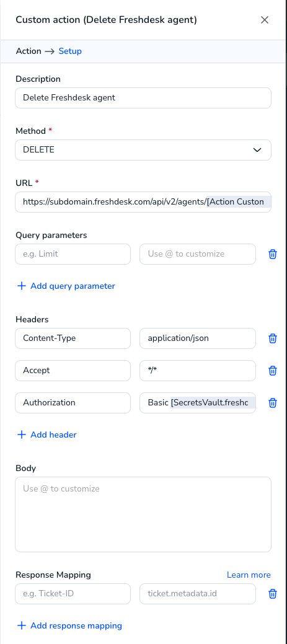Close the Custom action panel
Screen dimensions: 287x644
coord(265,20)
